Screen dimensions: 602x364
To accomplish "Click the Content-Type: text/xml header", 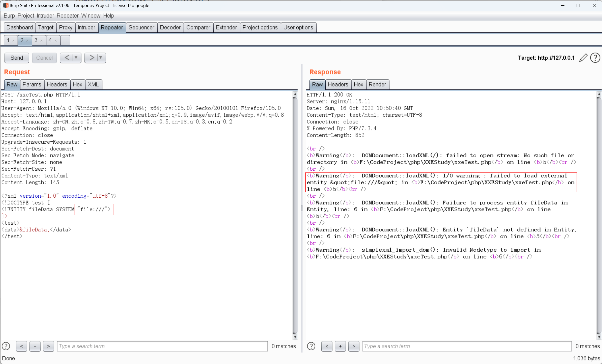I will (x=35, y=176).
